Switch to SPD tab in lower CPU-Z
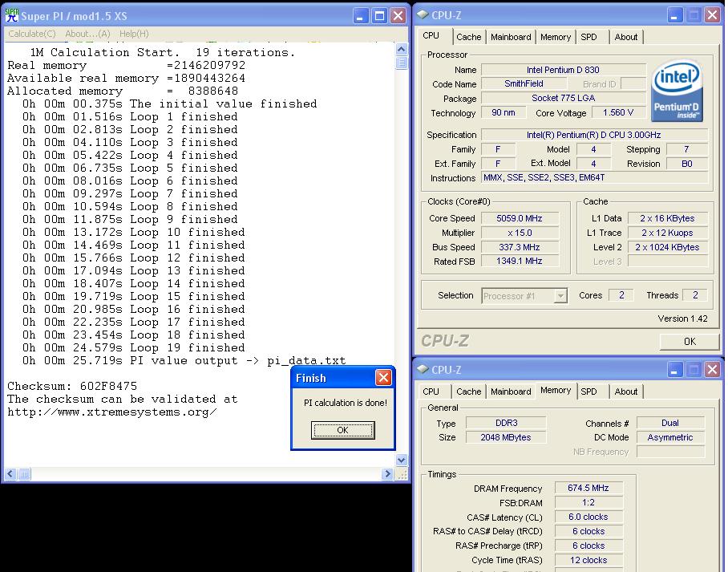 588,391
